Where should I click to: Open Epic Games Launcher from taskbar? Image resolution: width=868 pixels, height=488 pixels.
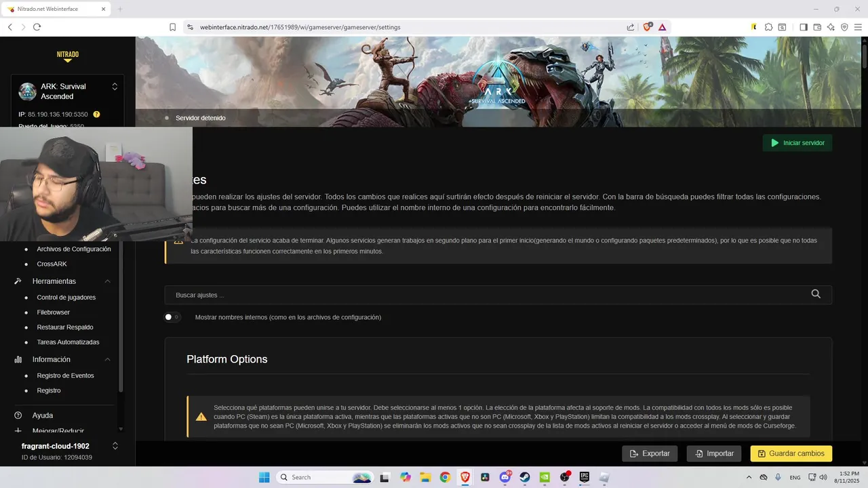[x=584, y=477]
